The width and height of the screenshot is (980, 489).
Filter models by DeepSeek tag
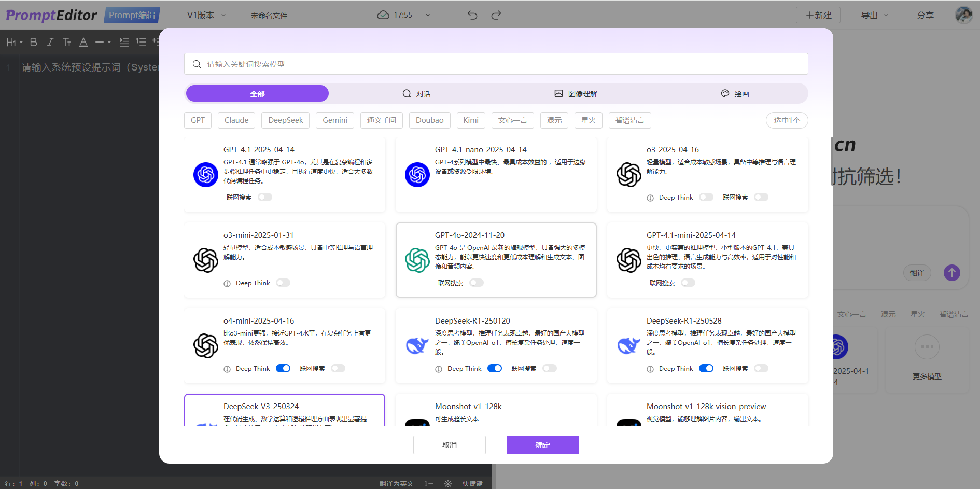pos(285,120)
